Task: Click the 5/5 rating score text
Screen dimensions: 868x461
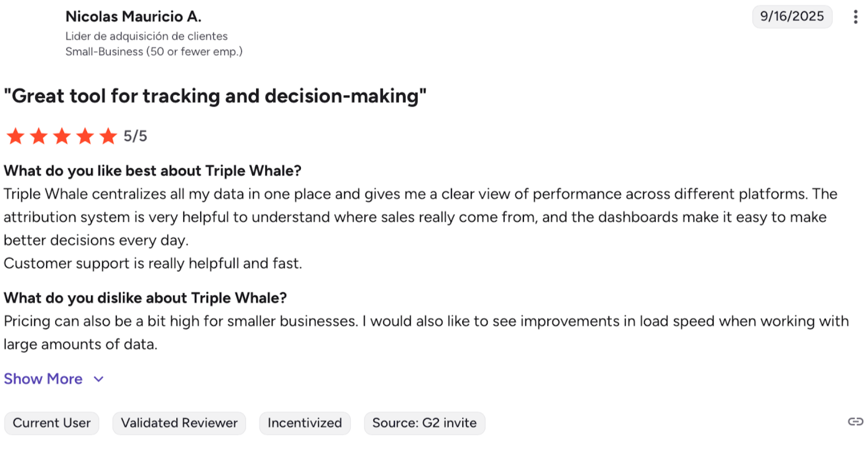Action: [x=135, y=136]
